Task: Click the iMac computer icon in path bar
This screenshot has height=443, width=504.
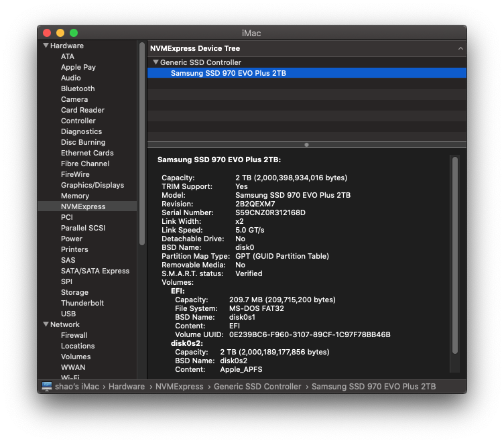Action: 47,386
